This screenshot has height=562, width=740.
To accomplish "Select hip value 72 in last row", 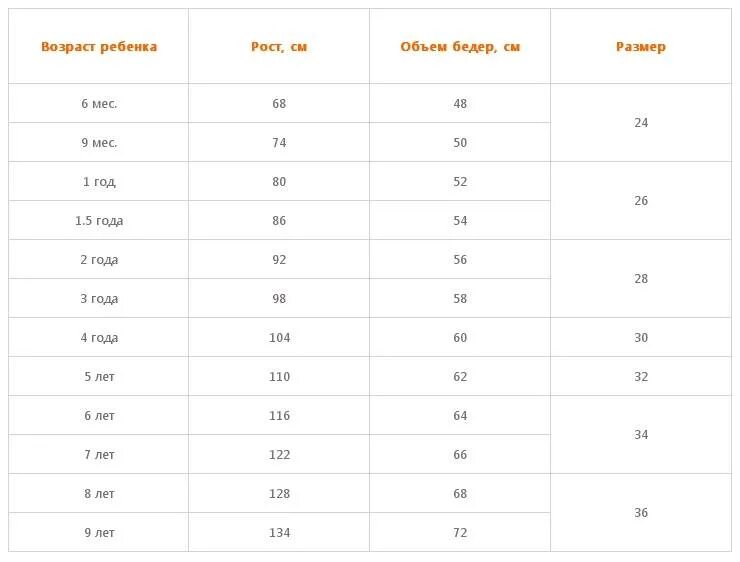I will tap(460, 533).
